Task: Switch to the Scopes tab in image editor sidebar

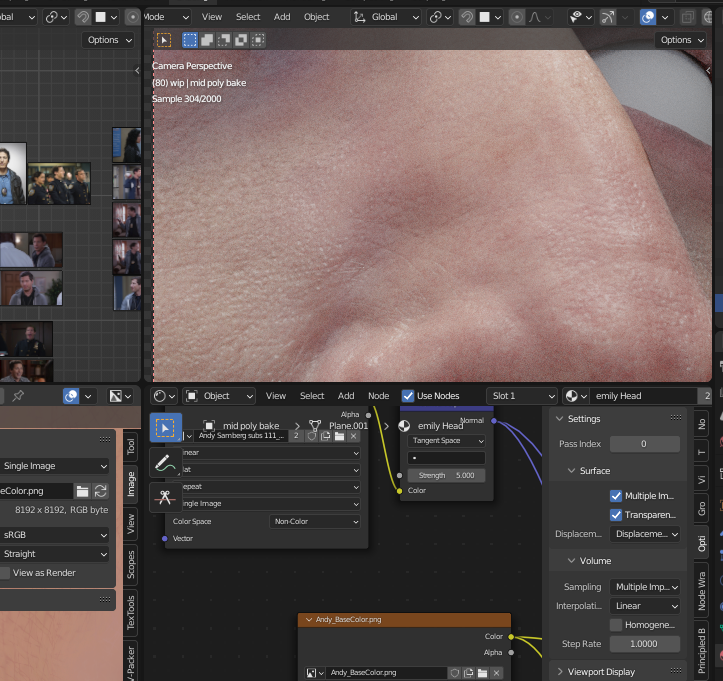Action: [131, 565]
